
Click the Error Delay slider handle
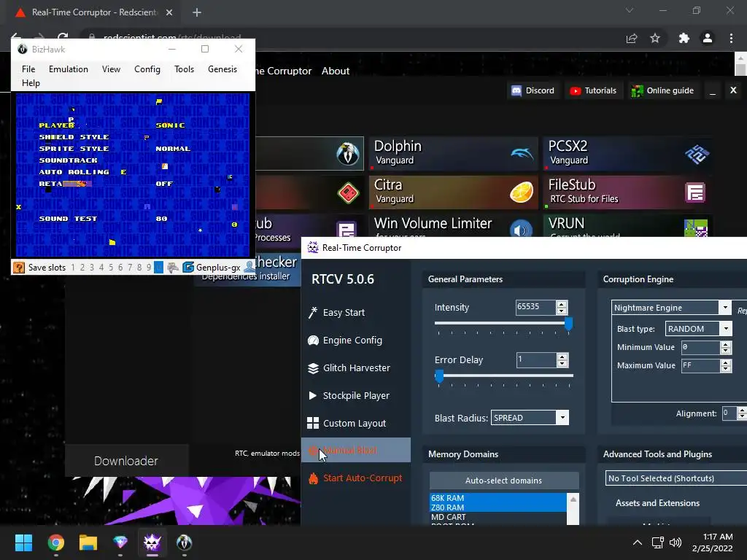(x=439, y=376)
